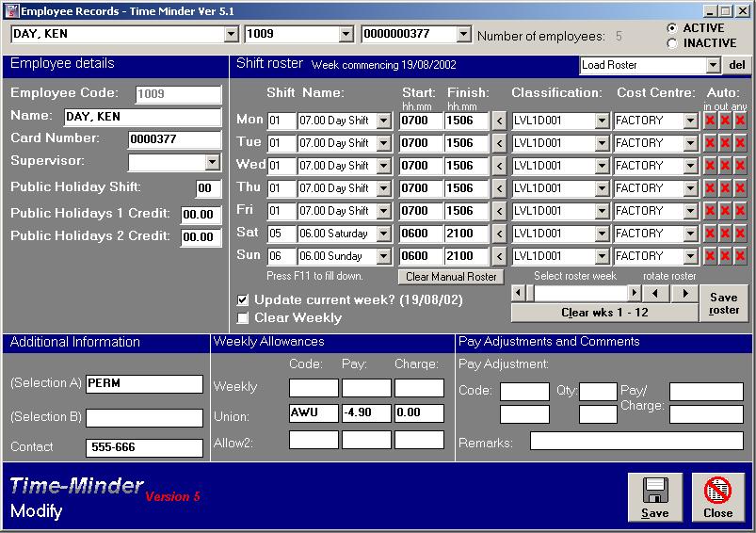
Task: Click the roster week scrollbar thumb
Action: (x=530, y=293)
